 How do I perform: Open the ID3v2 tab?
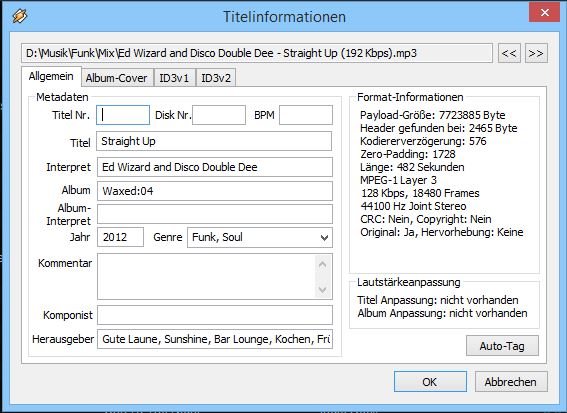click(x=216, y=78)
